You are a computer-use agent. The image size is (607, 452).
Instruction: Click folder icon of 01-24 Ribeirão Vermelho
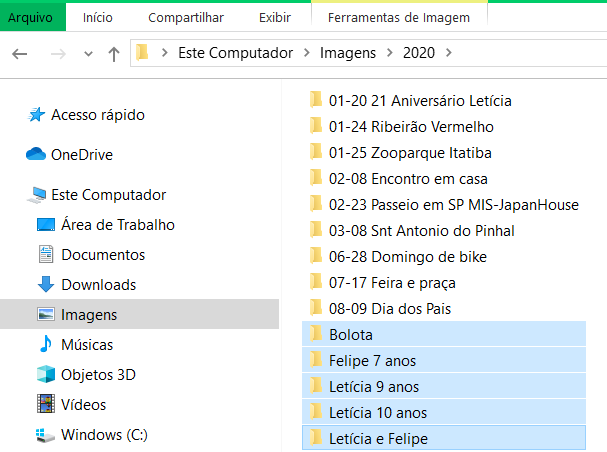(x=316, y=126)
